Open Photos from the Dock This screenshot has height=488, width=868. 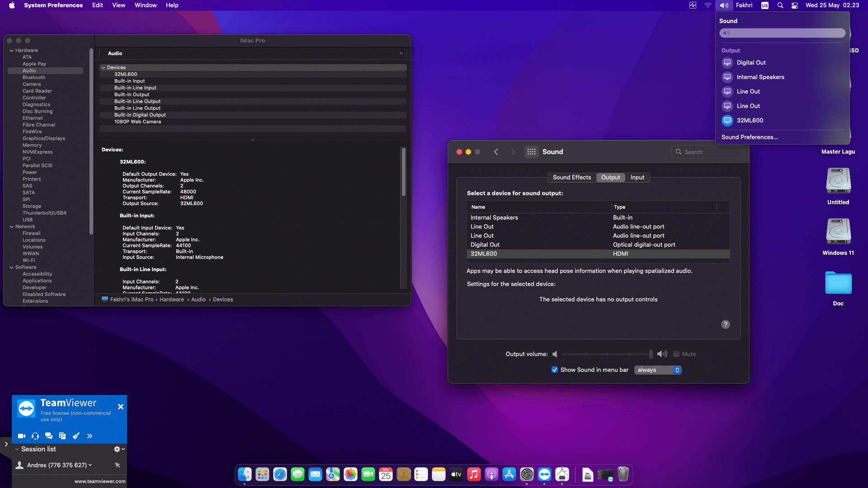coord(350,474)
